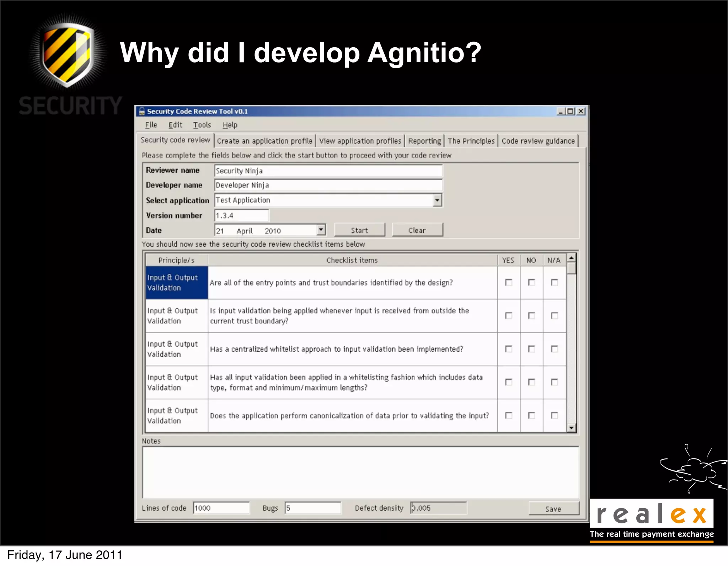Check N/A for whitelisting fashion data type question
728x566 pixels.
554,382
